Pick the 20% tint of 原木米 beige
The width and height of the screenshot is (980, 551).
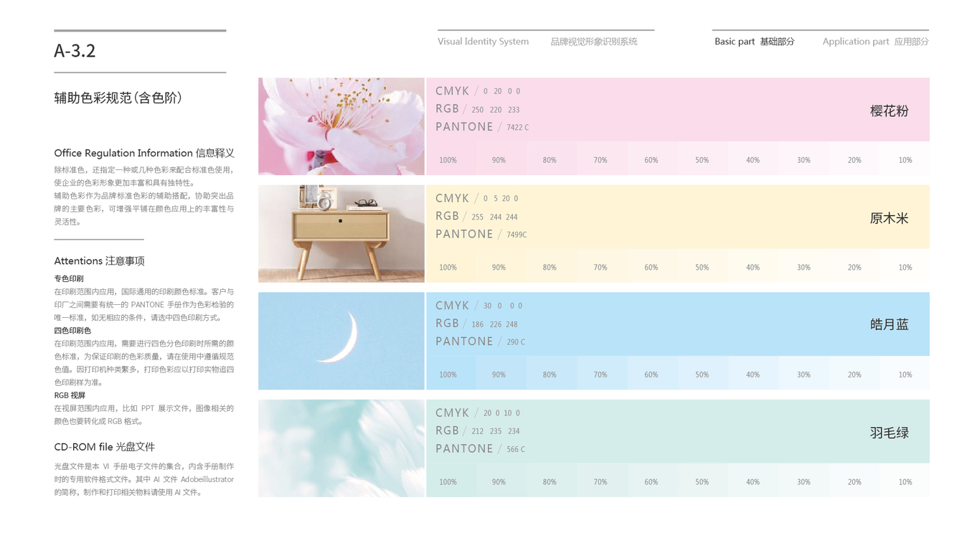(854, 265)
